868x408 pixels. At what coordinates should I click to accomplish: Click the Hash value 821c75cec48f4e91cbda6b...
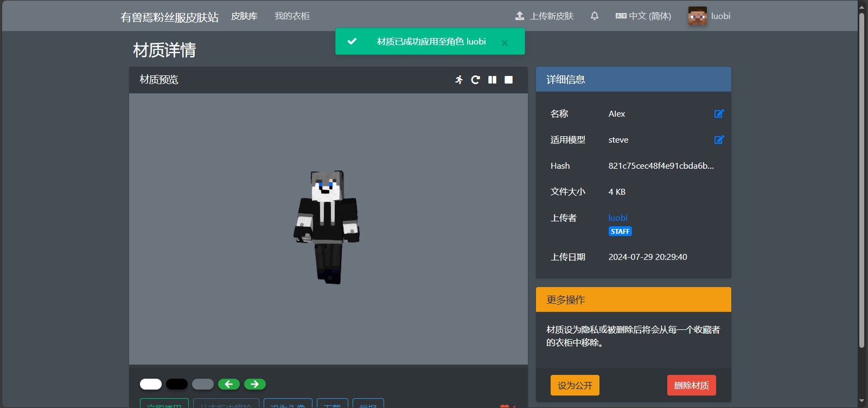661,165
